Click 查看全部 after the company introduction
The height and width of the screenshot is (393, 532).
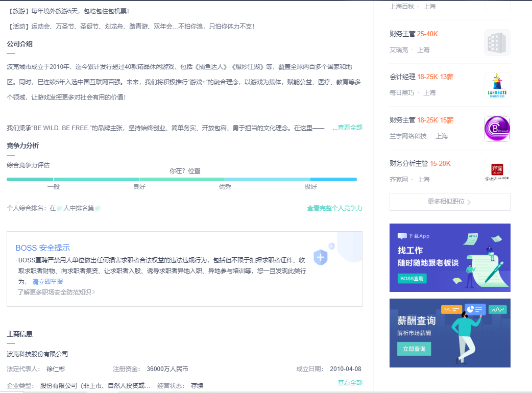point(350,127)
